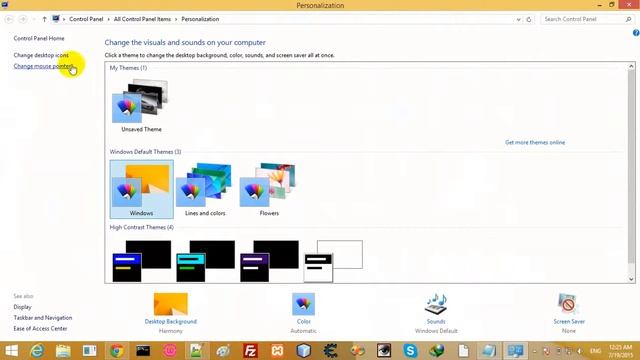This screenshot has height=360, width=640.
Task: Select the High Contrast White theme
Action: (333, 261)
